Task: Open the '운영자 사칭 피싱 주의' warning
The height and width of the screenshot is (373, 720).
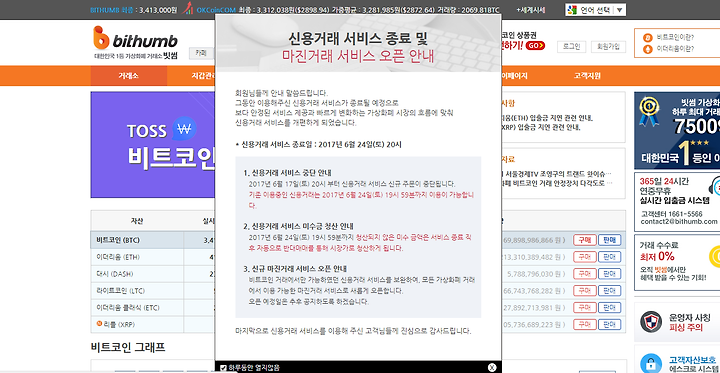Action: click(677, 322)
